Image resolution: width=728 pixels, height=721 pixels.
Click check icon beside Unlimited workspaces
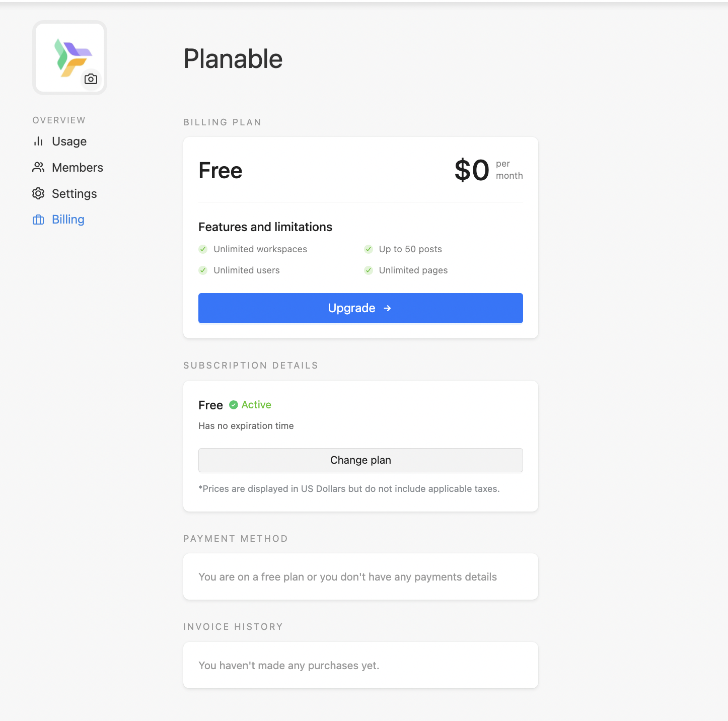pos(203,249)
